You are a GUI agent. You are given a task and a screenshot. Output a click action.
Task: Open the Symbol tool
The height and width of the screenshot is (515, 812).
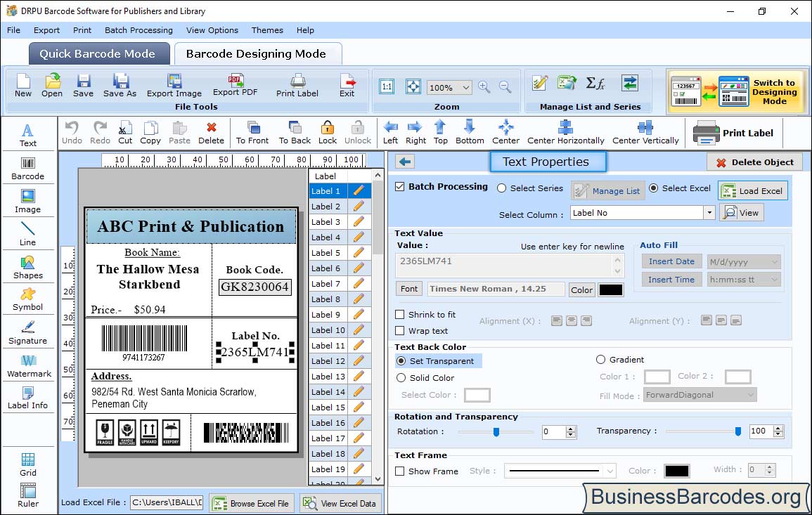pyautogui.click(x=28, y=300)
